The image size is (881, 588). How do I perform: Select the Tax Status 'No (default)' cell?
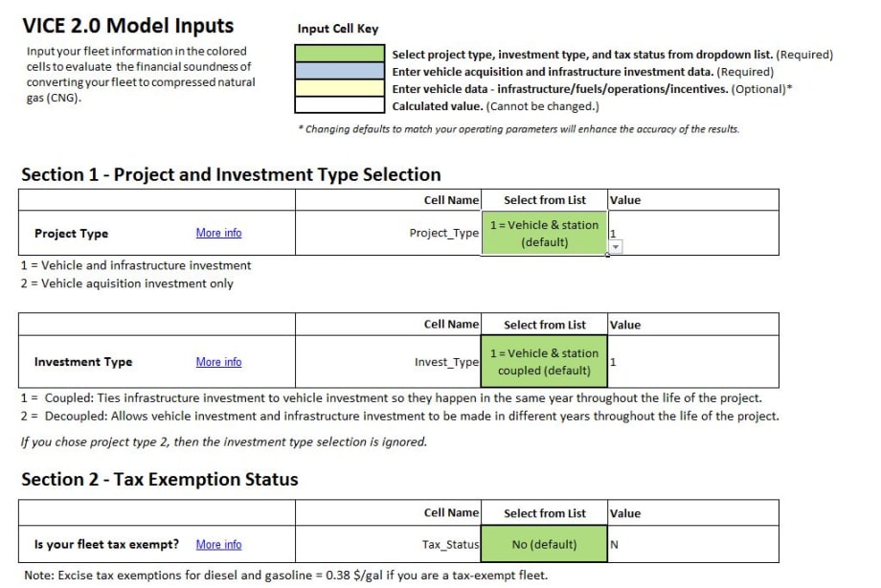(x=544, y=545)
